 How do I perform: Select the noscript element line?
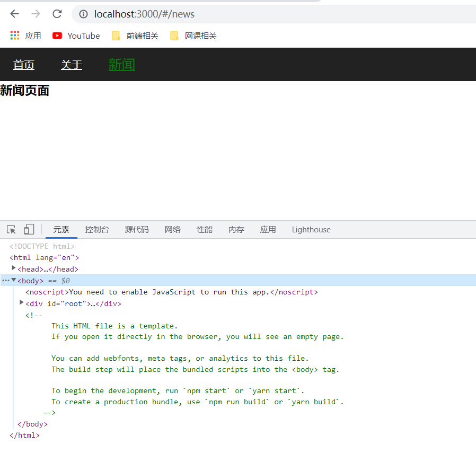click(x=172, y=292)
